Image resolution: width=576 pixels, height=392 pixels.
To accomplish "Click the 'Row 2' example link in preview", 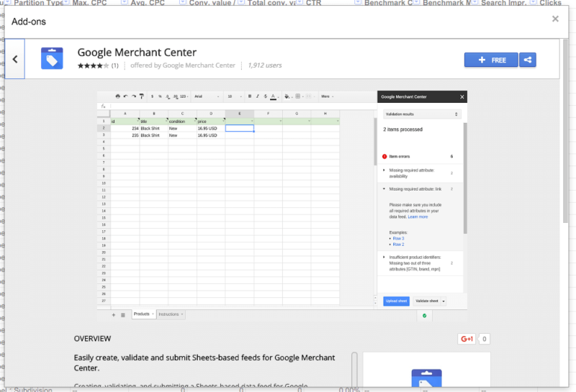I will click(398, 245).
